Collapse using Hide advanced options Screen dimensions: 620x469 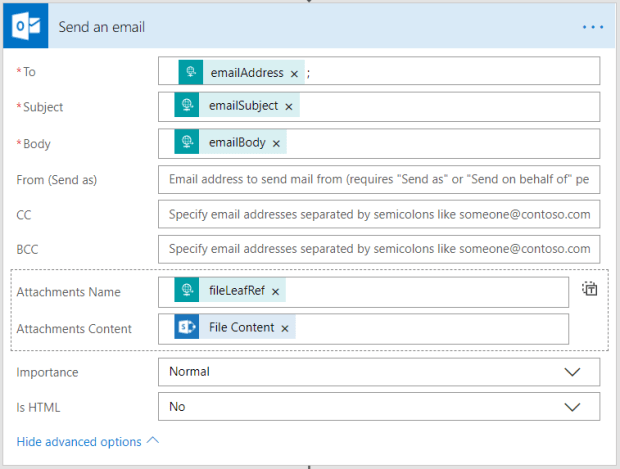click(x=87, y=441)
